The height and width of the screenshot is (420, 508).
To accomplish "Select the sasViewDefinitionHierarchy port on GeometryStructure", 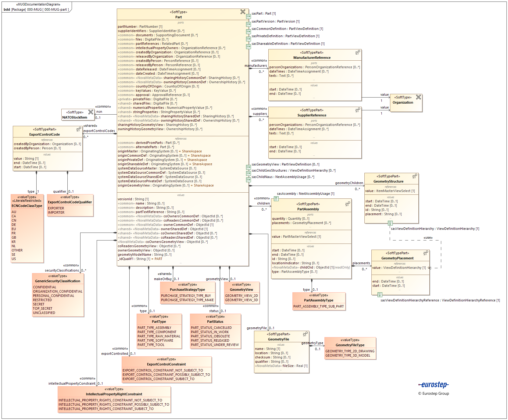I will [390, 223].
